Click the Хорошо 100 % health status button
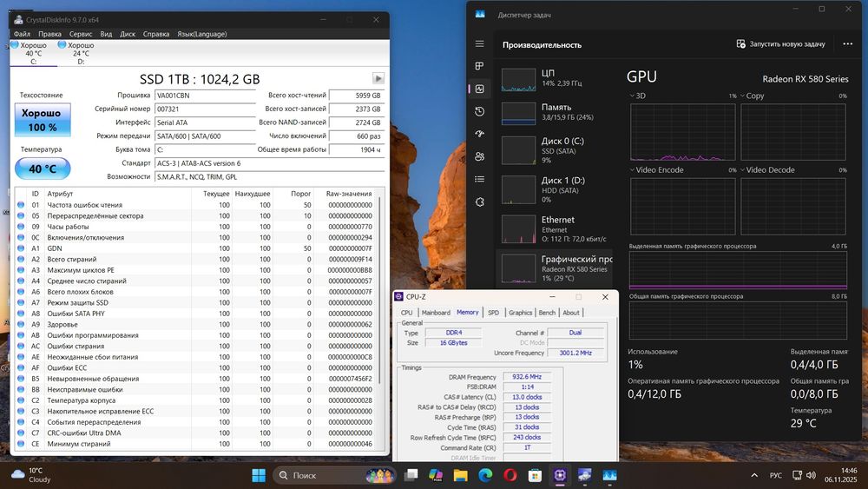The image size is (868, 489). tap(42, 120)
